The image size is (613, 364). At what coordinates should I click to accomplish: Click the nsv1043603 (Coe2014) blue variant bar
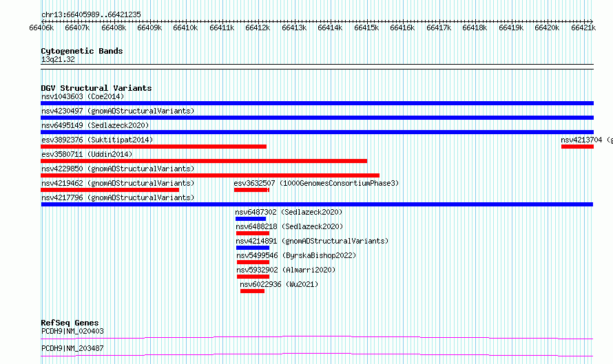click(317, 103)
